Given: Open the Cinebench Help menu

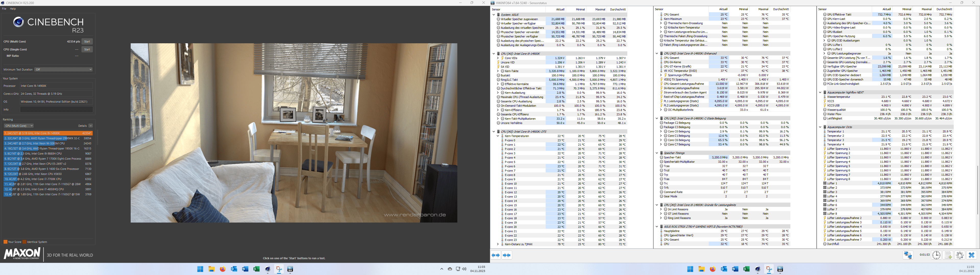Looking at the screenshot, I should point(13,8).
